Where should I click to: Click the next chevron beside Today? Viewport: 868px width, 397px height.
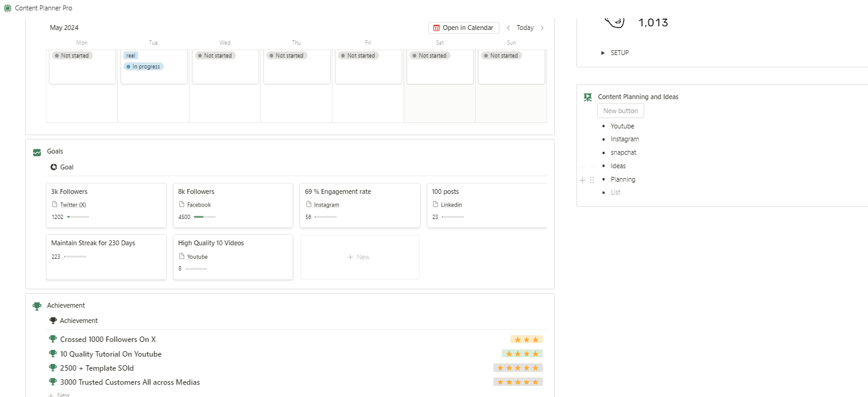point(541,28)
